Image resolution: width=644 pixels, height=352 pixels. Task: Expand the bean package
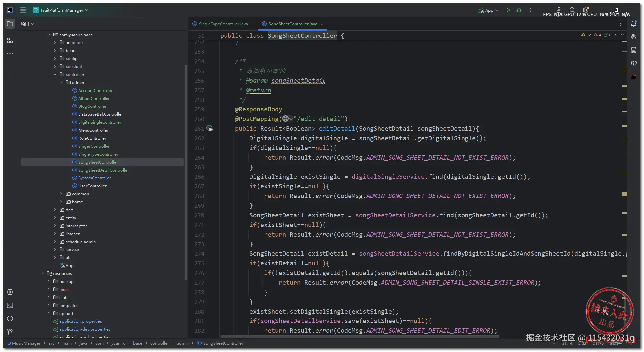(x=55, y=50)
